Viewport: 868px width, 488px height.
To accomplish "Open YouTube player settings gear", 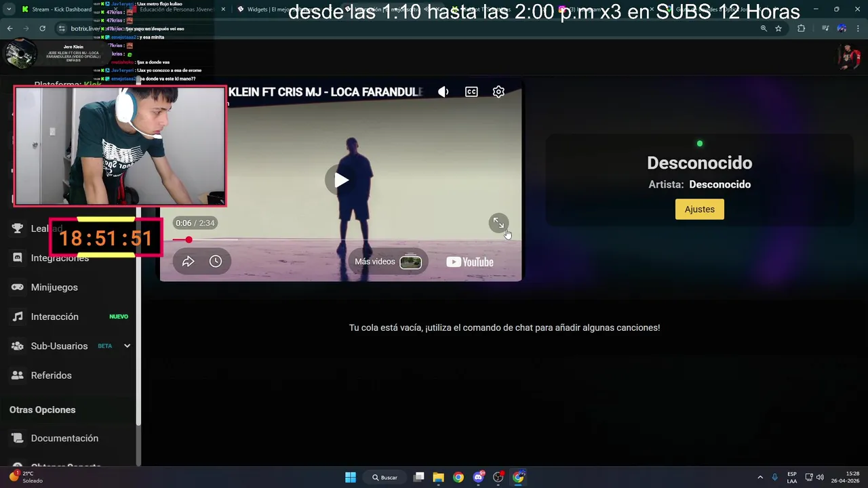I will [x=498, y=91].
